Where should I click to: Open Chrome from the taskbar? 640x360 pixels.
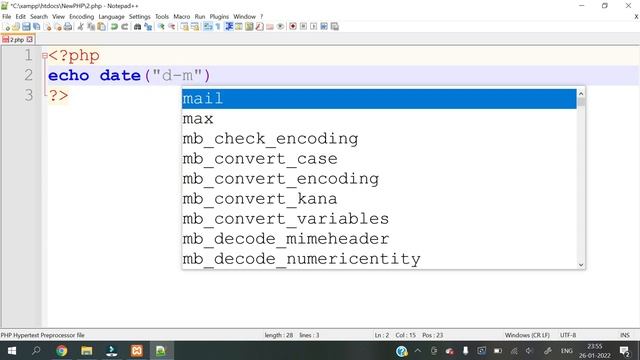[x=62, y=351]
